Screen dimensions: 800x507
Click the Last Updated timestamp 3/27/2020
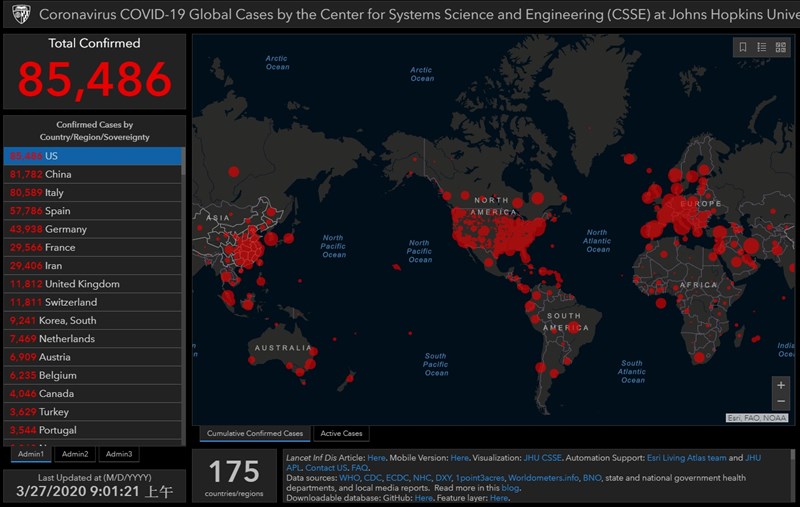tap(94, 491)
